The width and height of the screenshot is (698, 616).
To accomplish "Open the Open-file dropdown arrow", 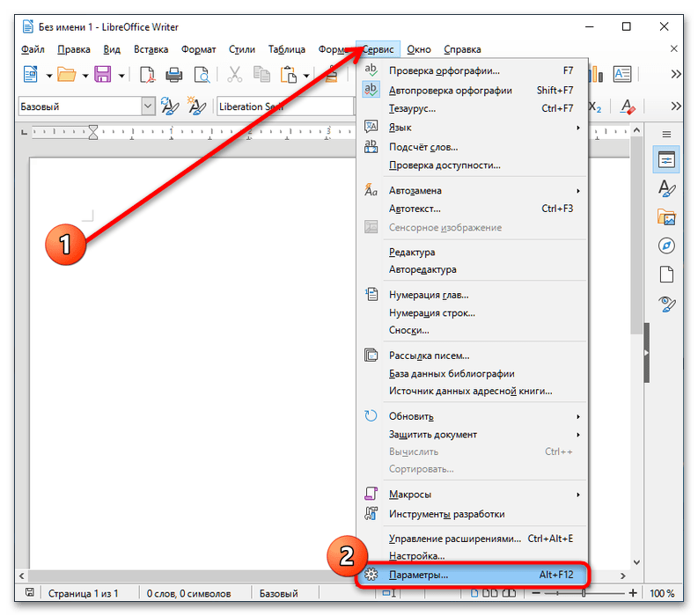I will 84,75.
